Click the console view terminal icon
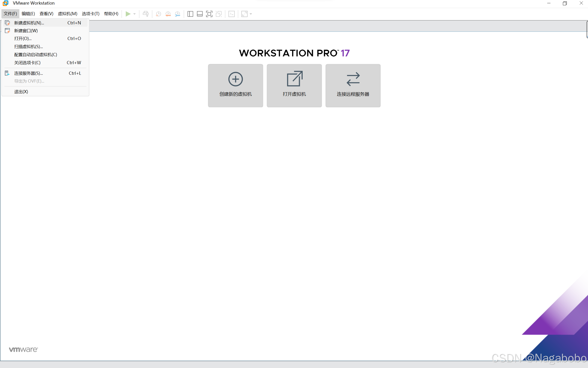This screenshot has height=368, width=588. pyautogui.click(x=231, y=14)
